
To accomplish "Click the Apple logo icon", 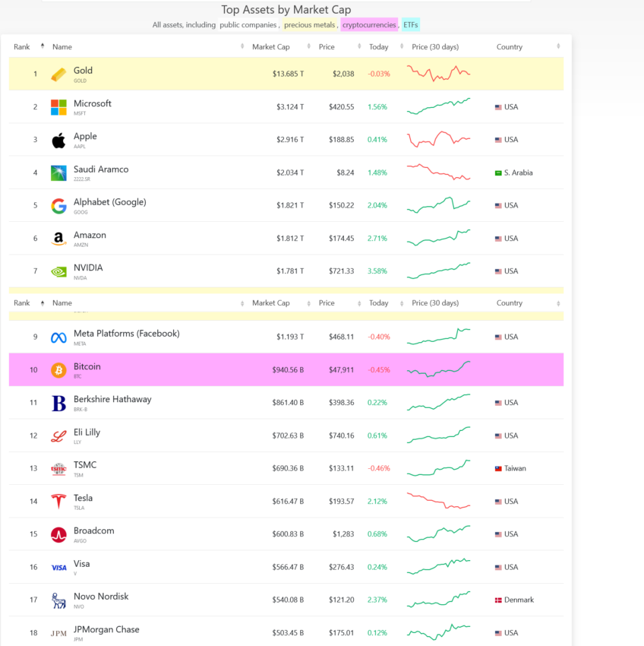I will pyautogui.click(x=58, y=140).
